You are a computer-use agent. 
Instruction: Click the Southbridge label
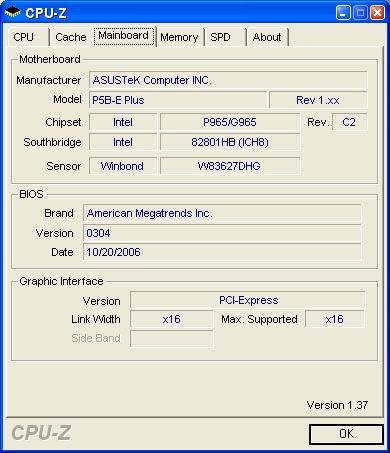click(52, 142)
